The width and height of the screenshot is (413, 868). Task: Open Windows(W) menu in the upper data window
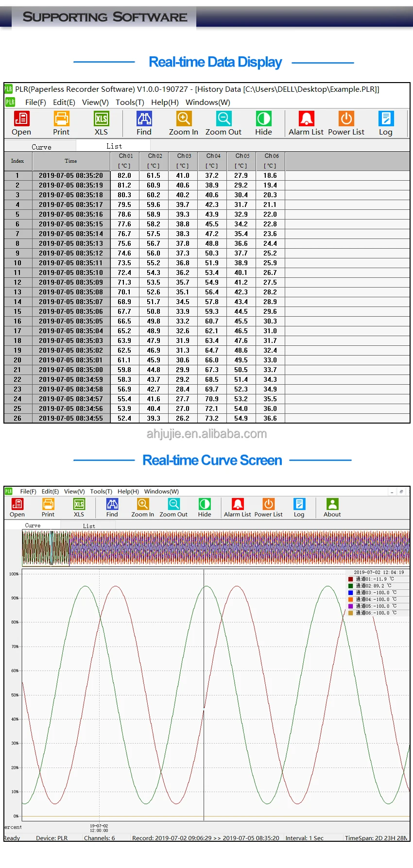(x=208, y=102)
